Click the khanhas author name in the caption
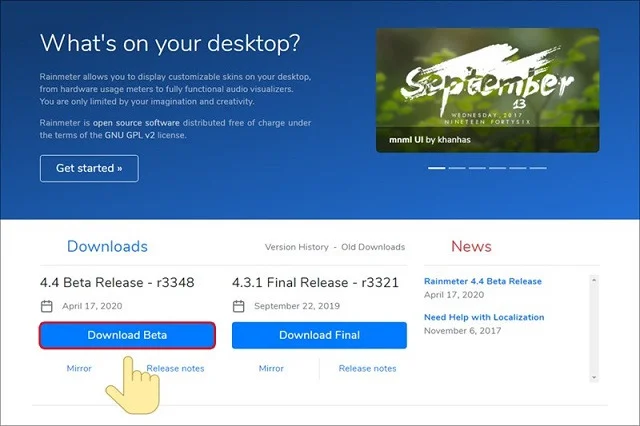The height and width of the screenshot is (426, 640). click(x=455, y=141)
